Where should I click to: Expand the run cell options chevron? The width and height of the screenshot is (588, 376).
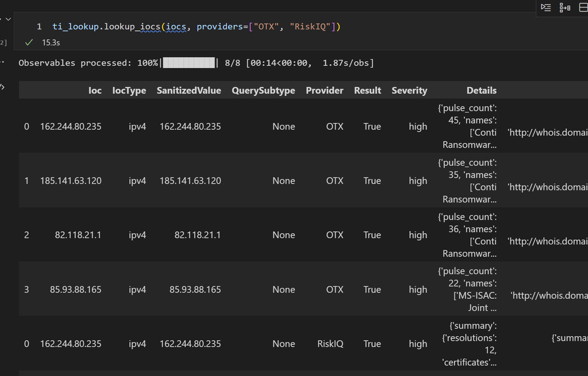(x=7, y=19)
